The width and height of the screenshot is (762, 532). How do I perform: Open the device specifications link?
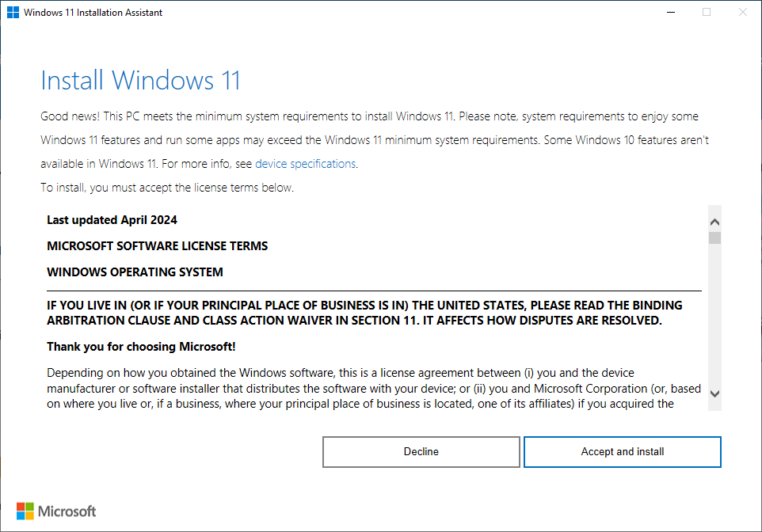pos(305,163)
